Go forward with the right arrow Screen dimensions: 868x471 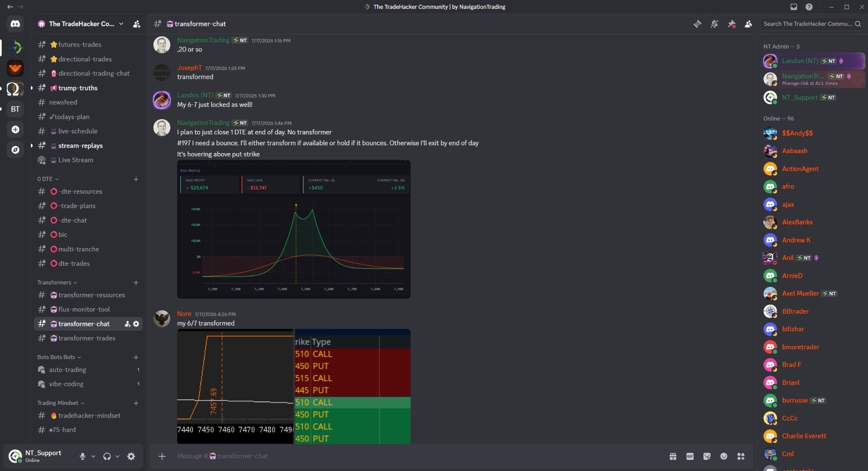click(20, 7)
